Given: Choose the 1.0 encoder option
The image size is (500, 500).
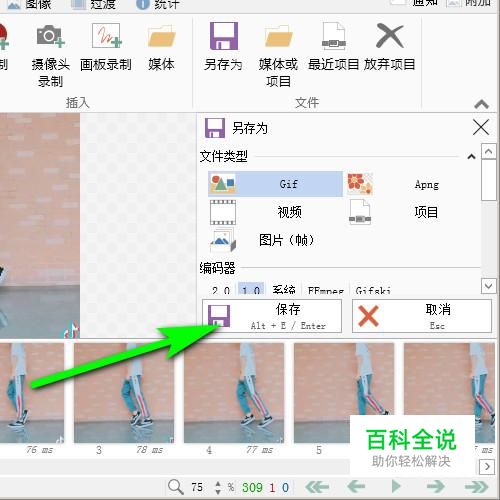Looking at the screenshot, I should [251, 289].
